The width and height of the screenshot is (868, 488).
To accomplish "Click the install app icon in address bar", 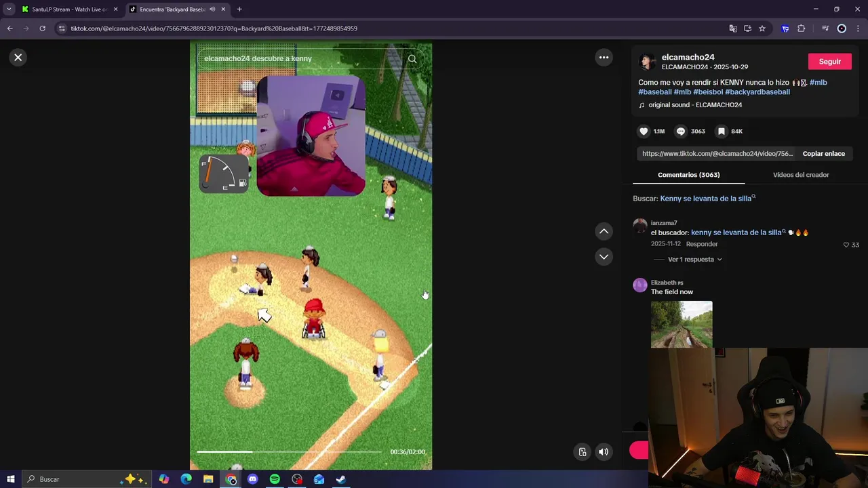I will [747, 28].
